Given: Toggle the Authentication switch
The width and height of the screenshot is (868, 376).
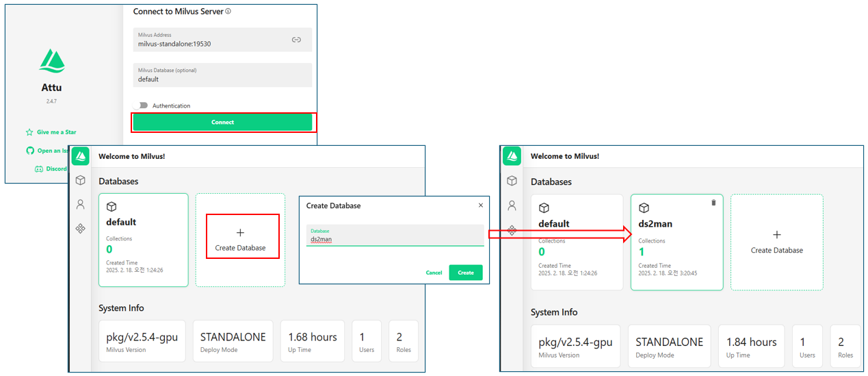Looking at the screenshot, I should [144, 105].
